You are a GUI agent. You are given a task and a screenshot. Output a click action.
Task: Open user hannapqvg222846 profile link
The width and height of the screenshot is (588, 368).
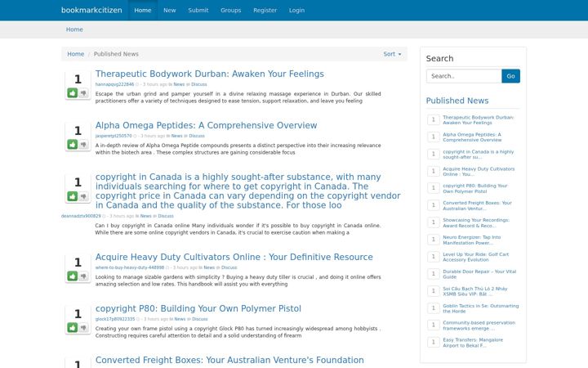[114, 84]
